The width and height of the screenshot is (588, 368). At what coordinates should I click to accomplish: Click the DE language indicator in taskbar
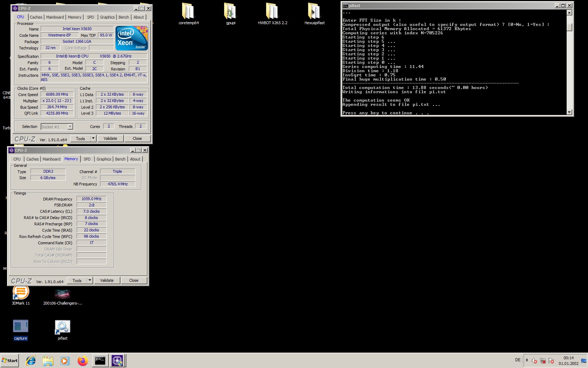pyautogui.click(x=518, y=360)
